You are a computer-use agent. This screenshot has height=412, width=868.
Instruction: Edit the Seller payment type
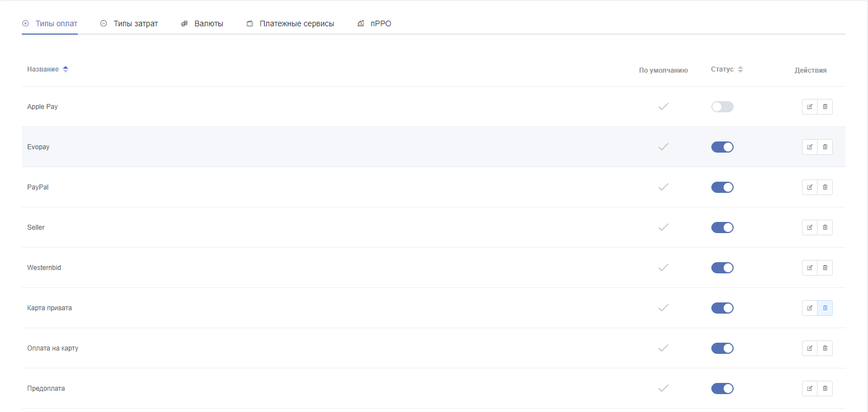810,228
